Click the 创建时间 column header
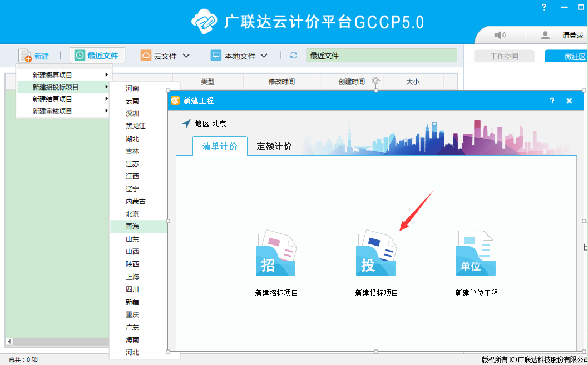Viewport: 588px width, 365px height. (x=352, y=82)
